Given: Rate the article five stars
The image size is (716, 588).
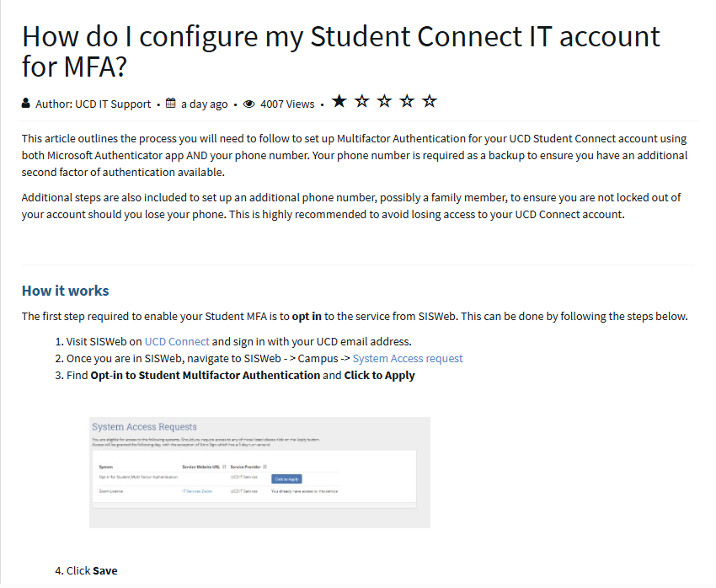Looking at the screenshot, I should click(x=430, y=102).
